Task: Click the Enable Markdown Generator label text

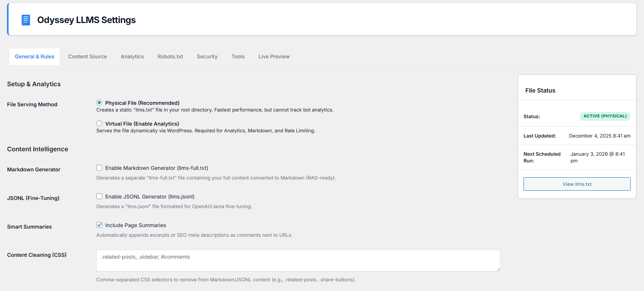Action: point(157,168)
